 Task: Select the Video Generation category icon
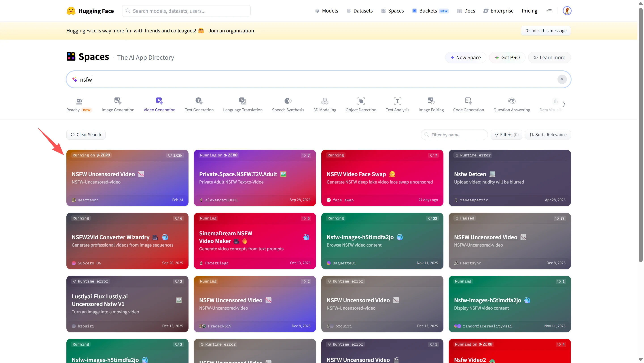tap(159, 101)
